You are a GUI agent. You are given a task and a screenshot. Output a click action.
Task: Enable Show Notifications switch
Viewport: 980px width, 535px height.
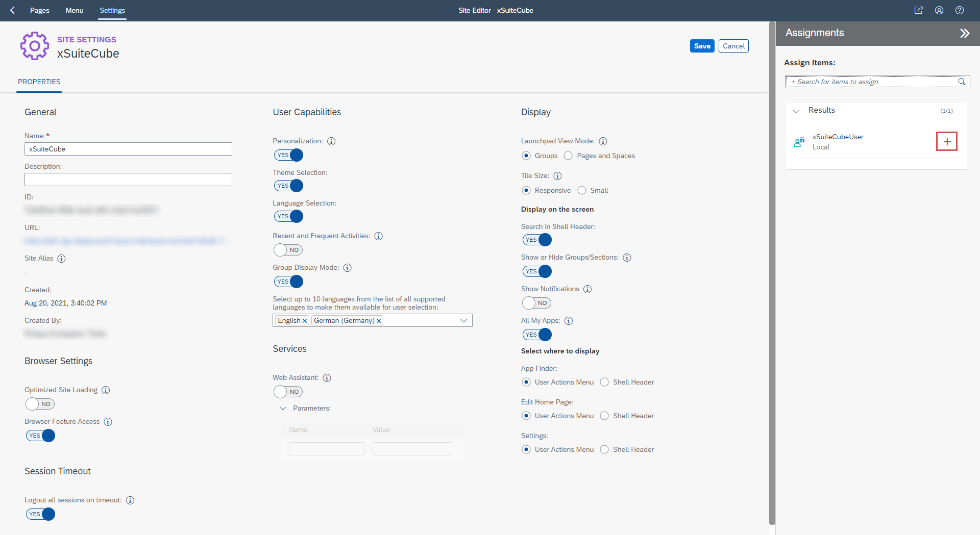coord(536,303)
